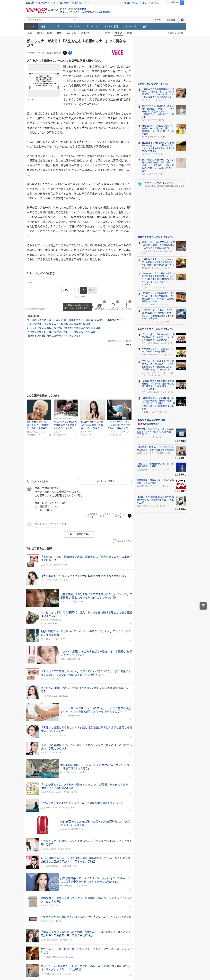Click the わかりやすい lightbulb reaction

[x=113, y=306]
